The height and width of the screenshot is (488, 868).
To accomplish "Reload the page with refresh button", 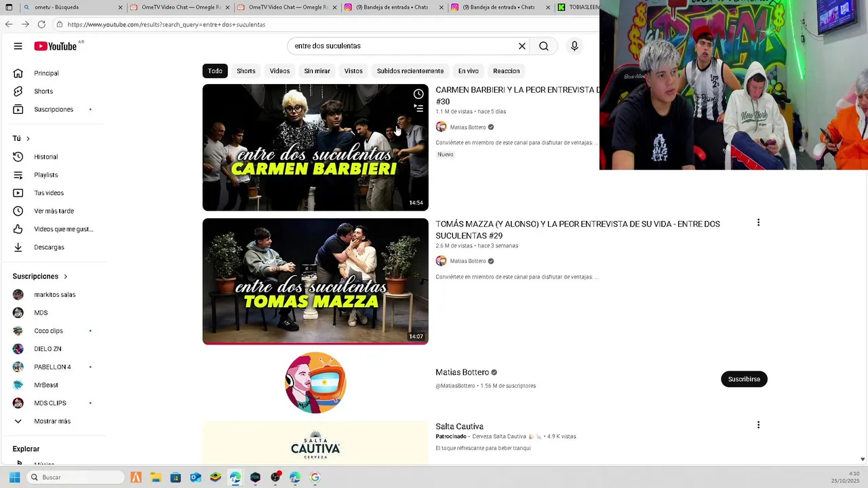I will 41,24.
